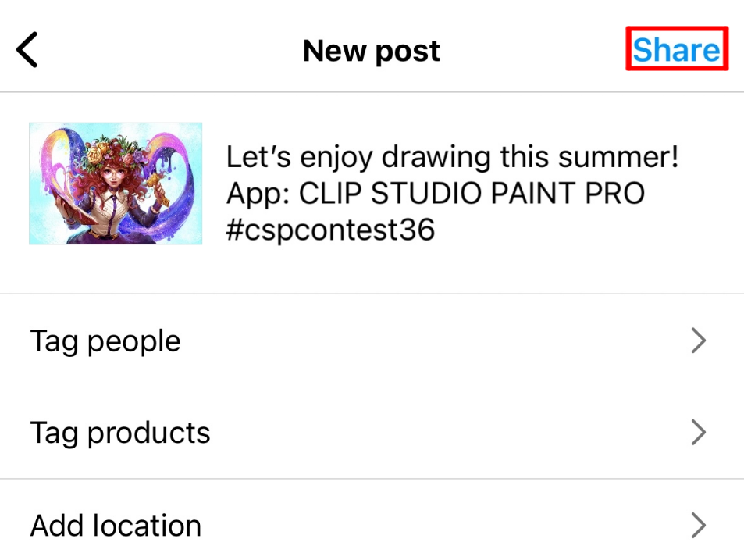744x560 pixels.
Task: Open the Tag products option
Action: (x=372, y=433)
